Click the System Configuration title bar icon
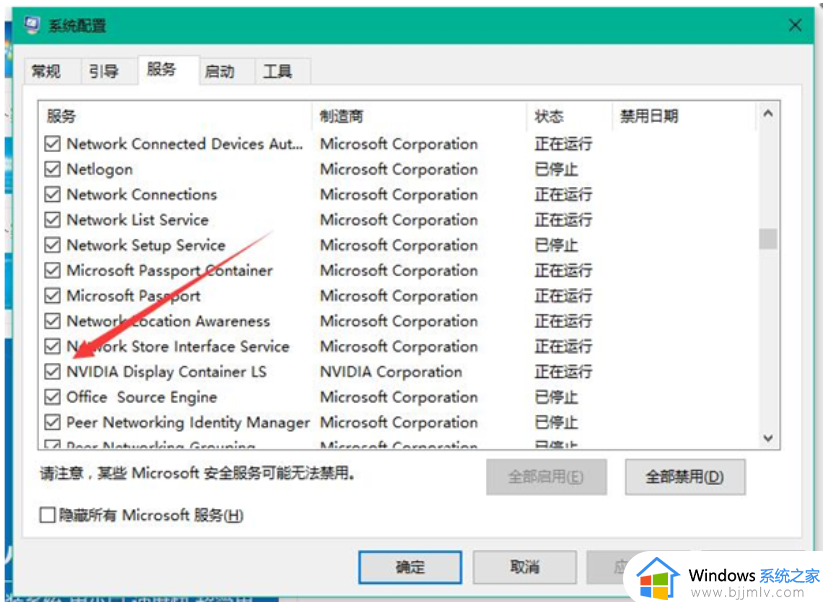The width and height of the screenshot is (825, 606). point(32,25)
